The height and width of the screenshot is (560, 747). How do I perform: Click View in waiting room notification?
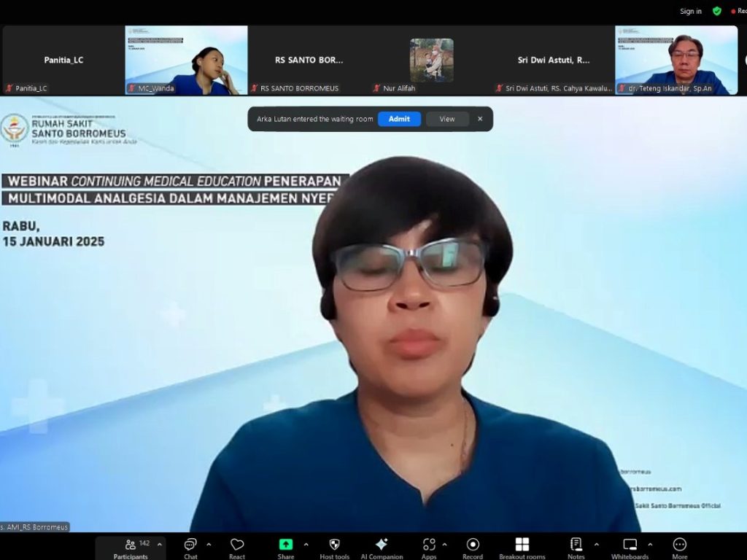(447, 119)
